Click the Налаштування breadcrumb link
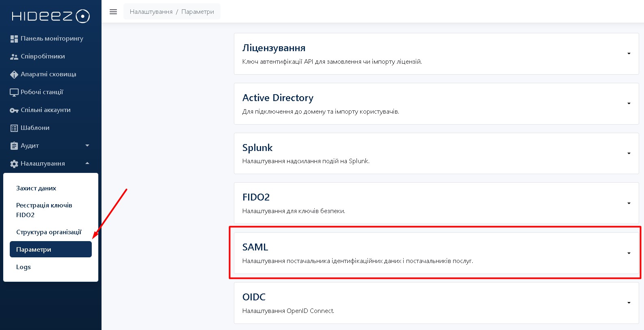 (151, 12)
